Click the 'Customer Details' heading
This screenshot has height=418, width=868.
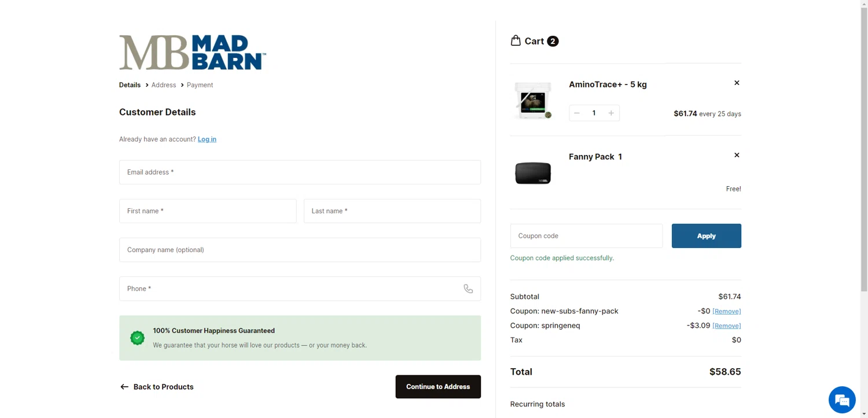point(157,112)
